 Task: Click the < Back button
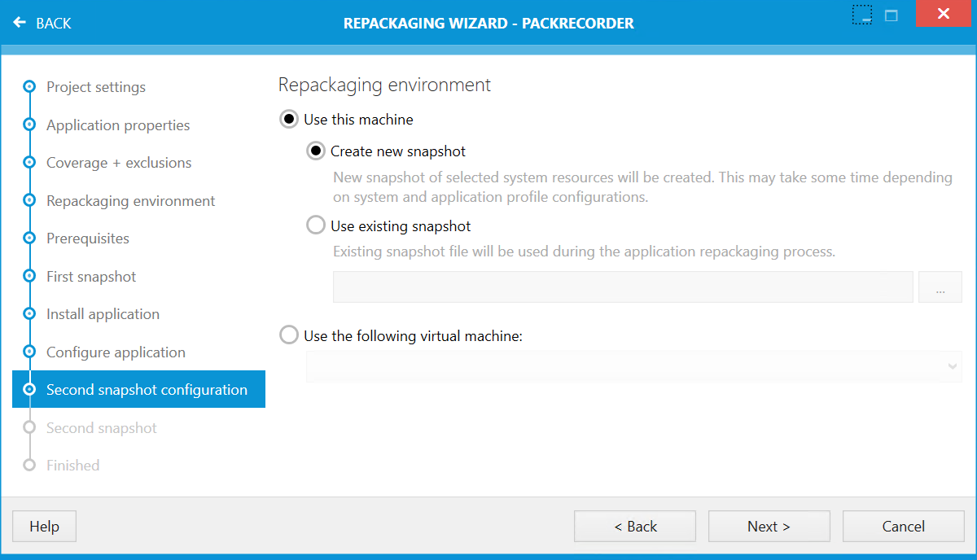[634, 526]
